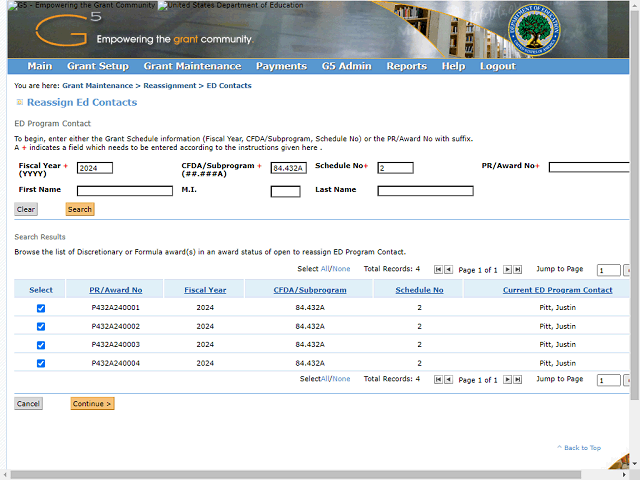Screen dimensions: 640x480
Task: Sort by PR/Award No column header
Action: (x=116, y=290)
